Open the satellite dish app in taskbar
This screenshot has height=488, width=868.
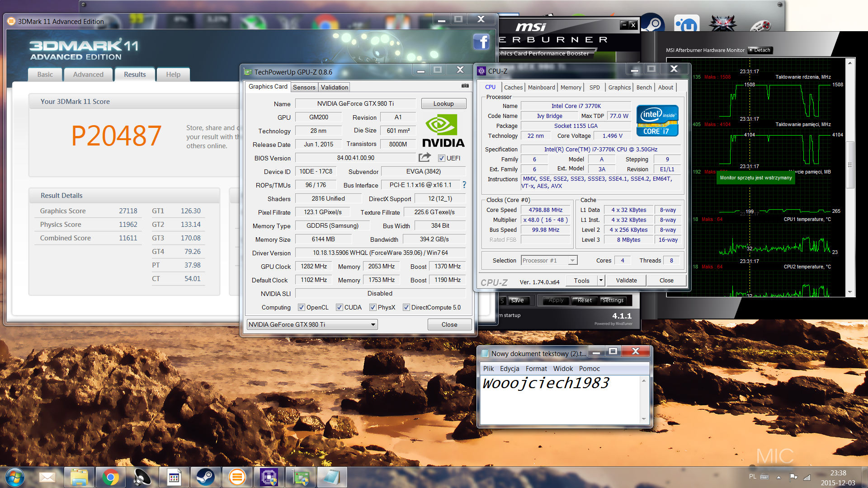click(x=142, y=477)
